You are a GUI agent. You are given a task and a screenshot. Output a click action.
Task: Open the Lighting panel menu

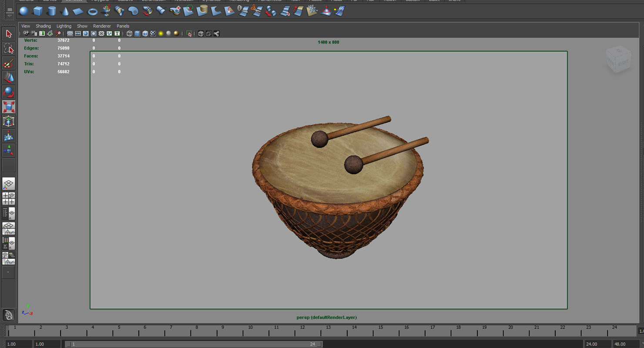coord(64,26)
